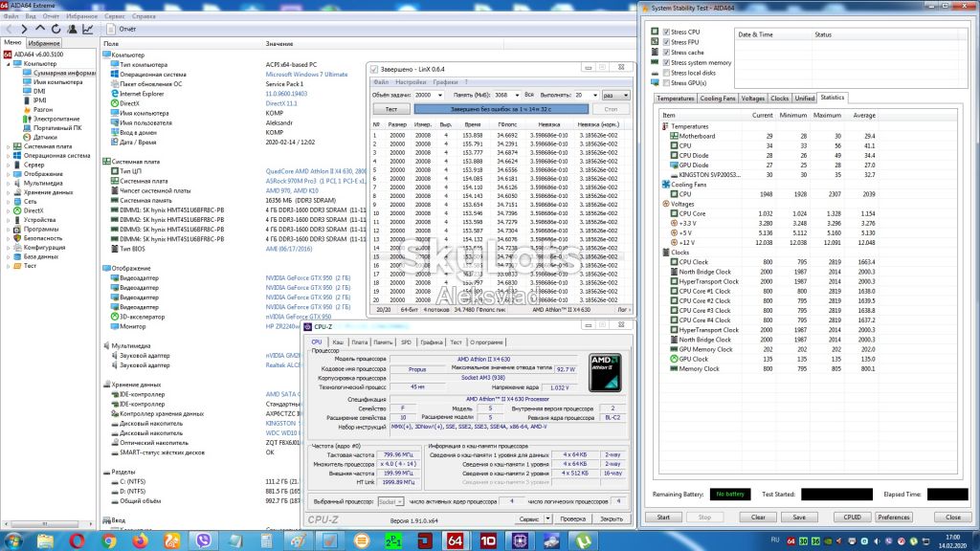The width and height of the screenshot is (980, 551).
Task: Open Firefox from the taskbar
Action: pos(141,540)
